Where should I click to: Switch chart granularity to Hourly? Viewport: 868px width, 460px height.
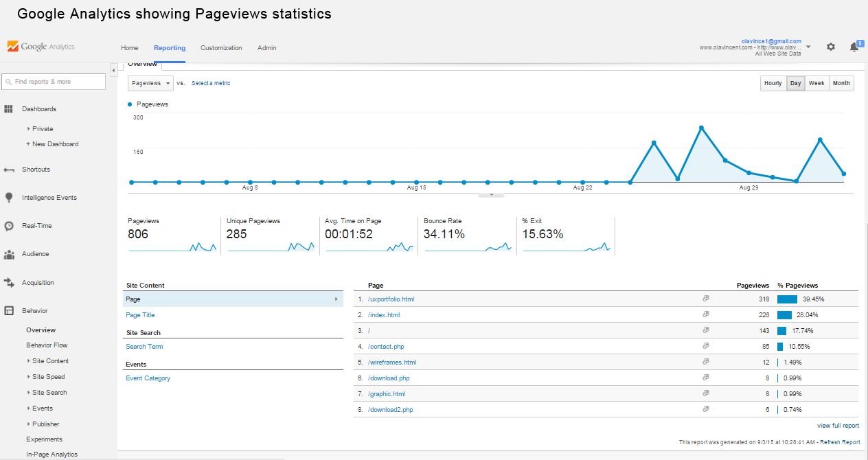pos(773,83)
